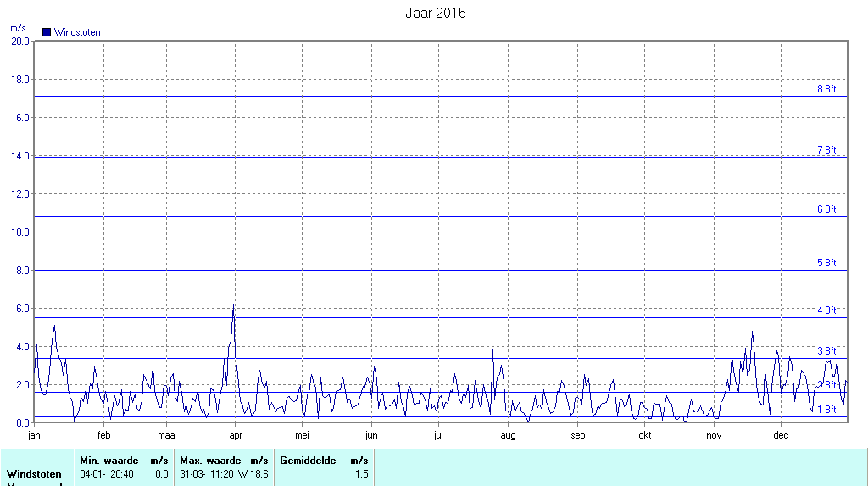868x486 pixels.
Task: Click the Gemiddelde column header
Action: coord(308,461)
